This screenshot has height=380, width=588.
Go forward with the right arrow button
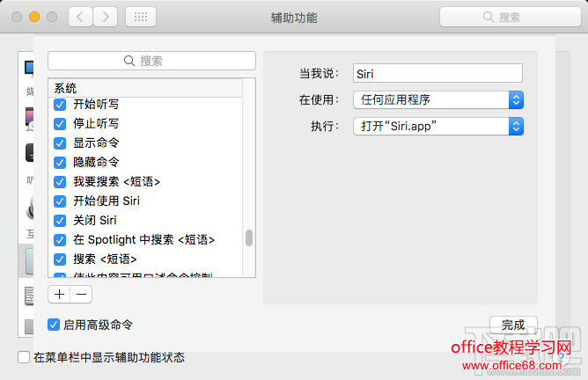(x=106, y=17)
